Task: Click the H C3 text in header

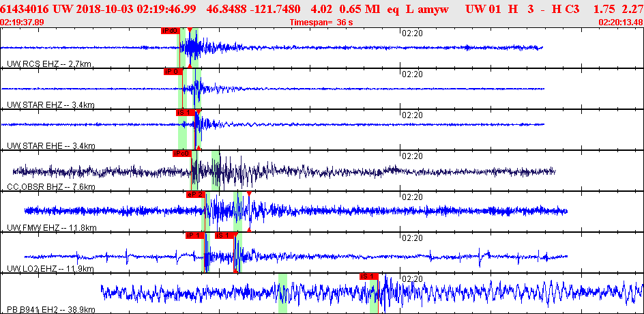Action: [x=567, y=9]
